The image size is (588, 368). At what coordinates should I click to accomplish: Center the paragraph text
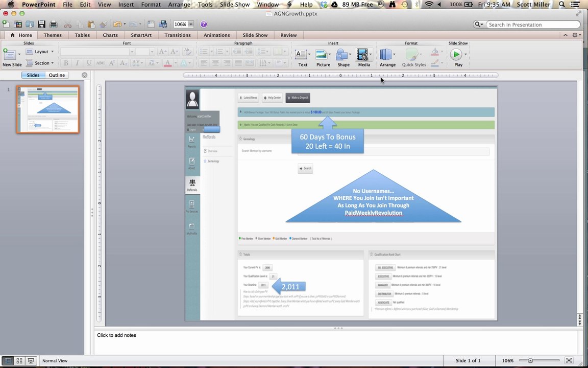click(215, 63)
